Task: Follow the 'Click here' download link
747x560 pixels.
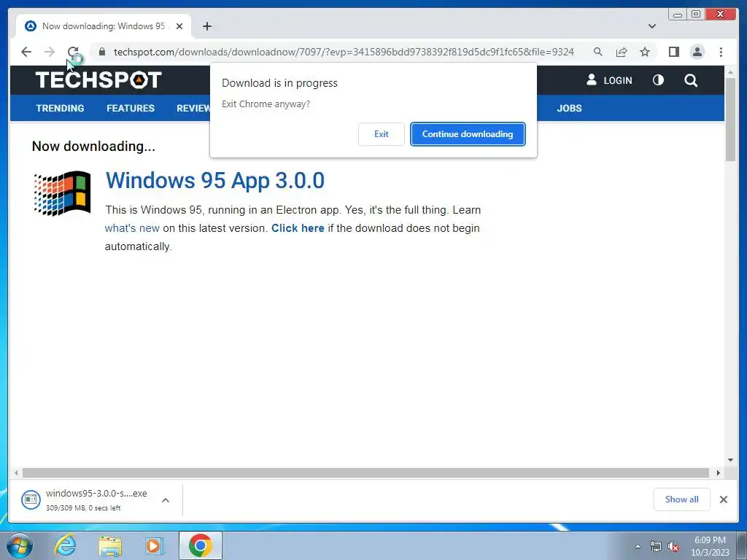Action: pyautogui.click(x=298, y=228)
